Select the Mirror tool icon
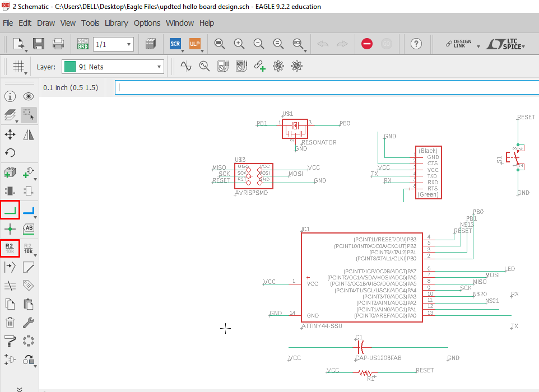This screenshot has height=392, width=539. tap(29, 134)
